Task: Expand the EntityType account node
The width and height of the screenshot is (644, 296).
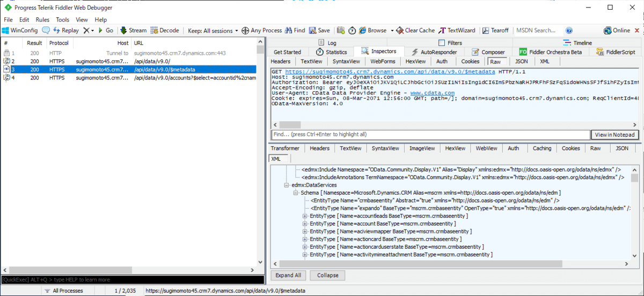Action: tap(305, 224)
